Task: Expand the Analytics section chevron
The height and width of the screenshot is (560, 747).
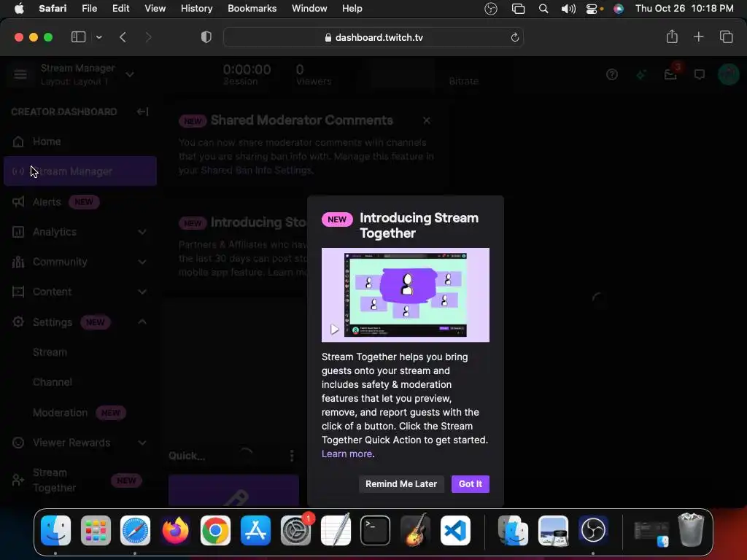Action: click(x=142, y=232)
